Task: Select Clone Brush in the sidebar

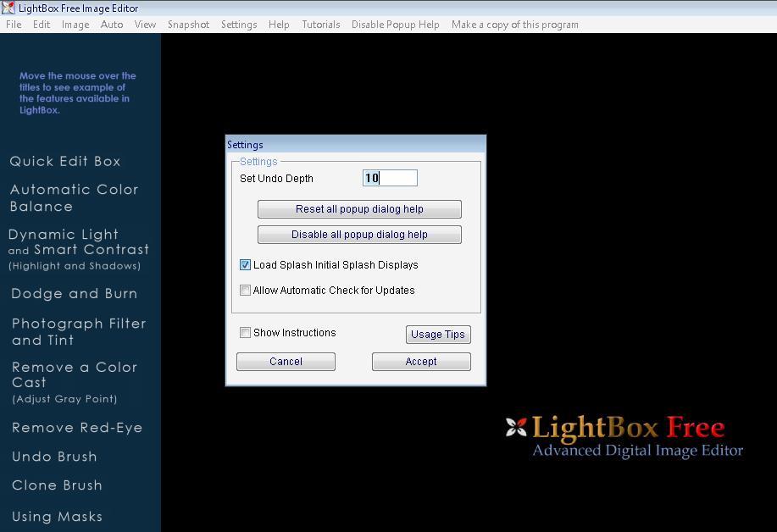Action: (x=57, y=485)
